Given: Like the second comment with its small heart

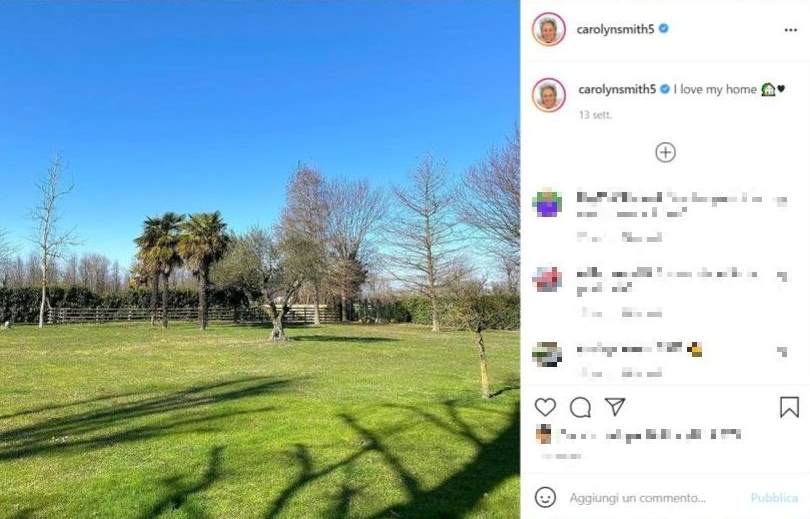Looking at the screenshot, I should point(783,276).
